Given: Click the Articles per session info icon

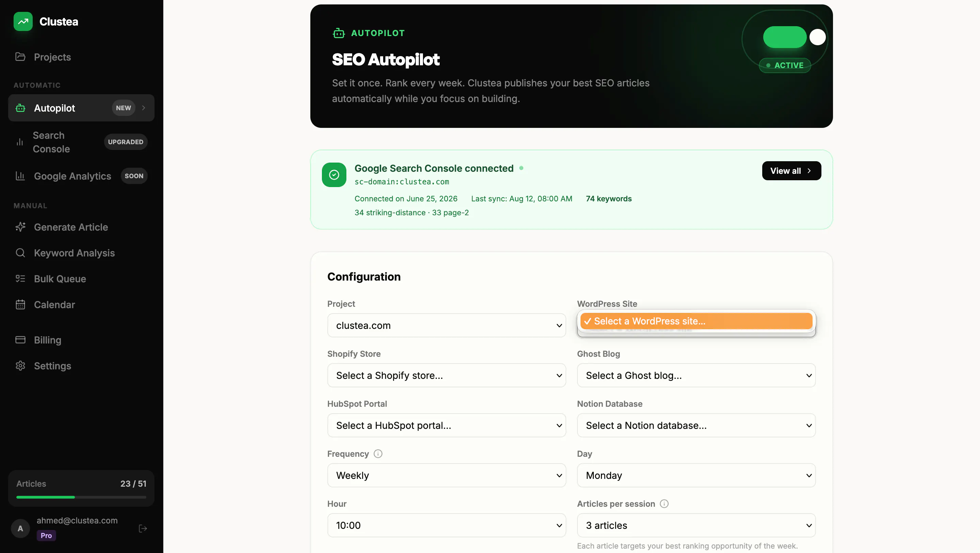Looking at the screenshot, I should pyautogui.click(x=664, y=504).
